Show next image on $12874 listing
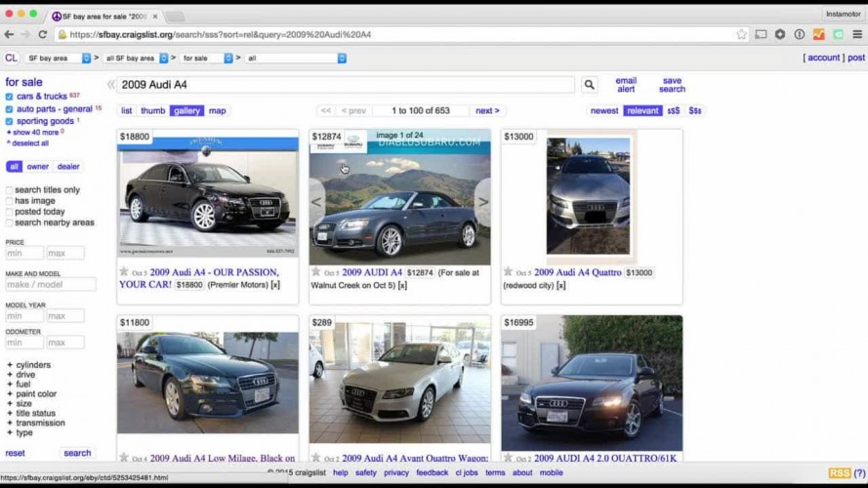 click(483, 202)
